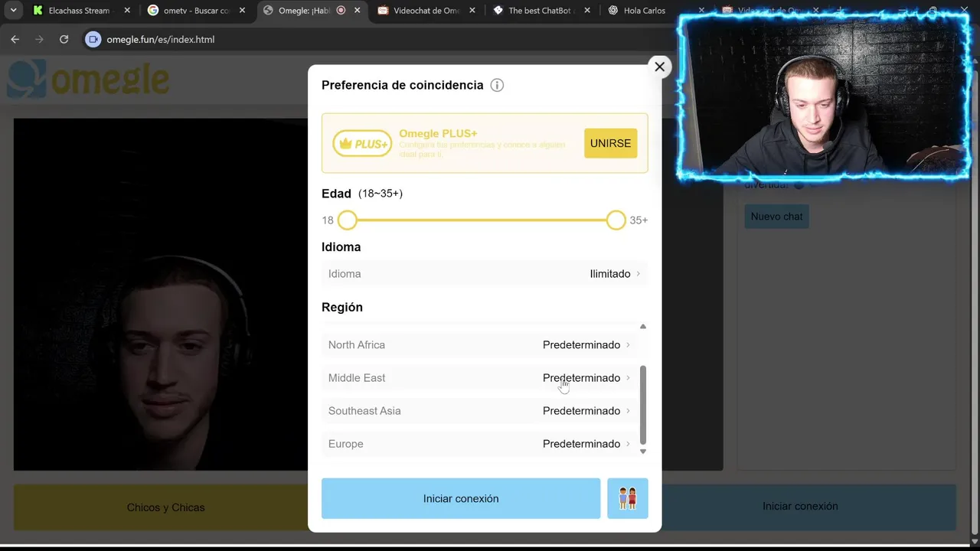Click the Nuevo chat button
The height and width of the screenshot is (551, 980).
pyautogui.click(x=776, y=217)
